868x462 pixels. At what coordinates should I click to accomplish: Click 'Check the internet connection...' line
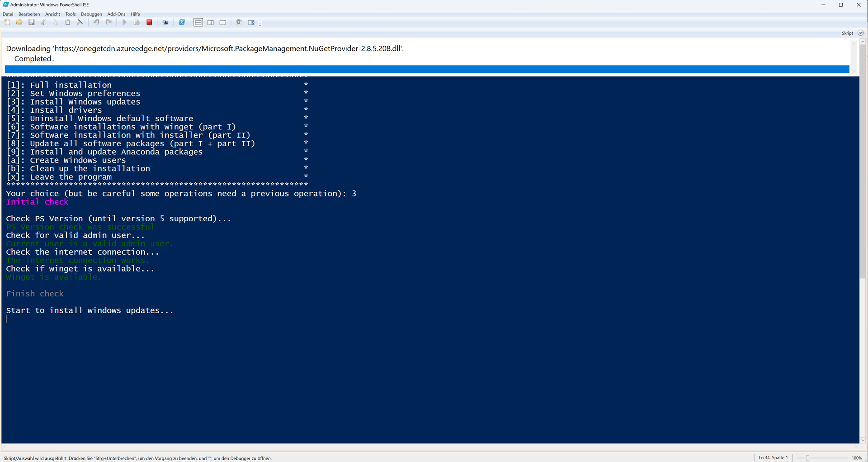(x=83, y=252)
